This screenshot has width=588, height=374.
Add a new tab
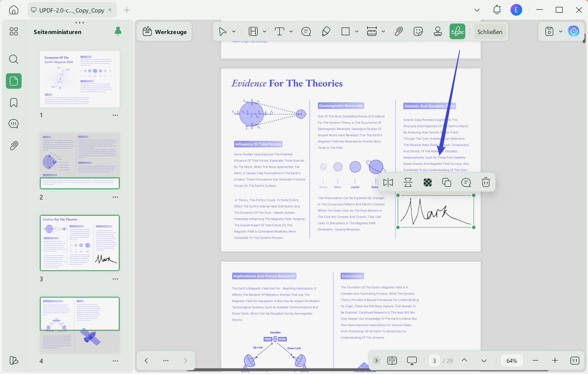pyautogui.click(x=127, y=10)
